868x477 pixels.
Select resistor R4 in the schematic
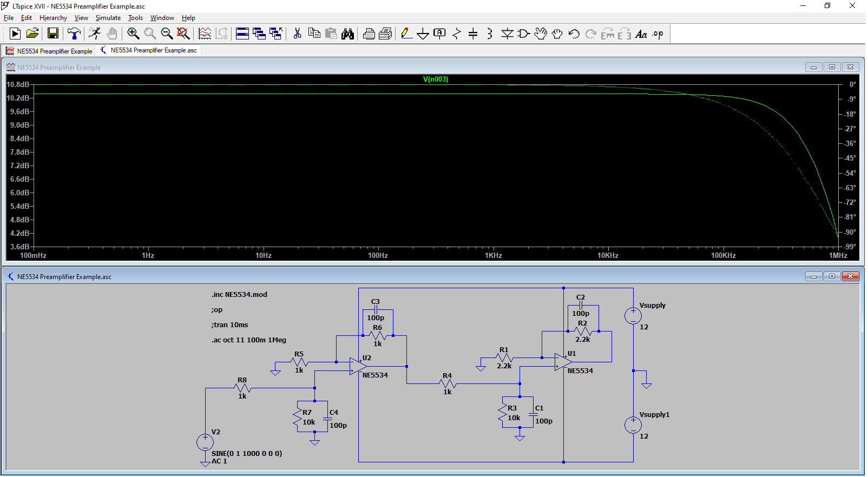(x=448, y=384)
